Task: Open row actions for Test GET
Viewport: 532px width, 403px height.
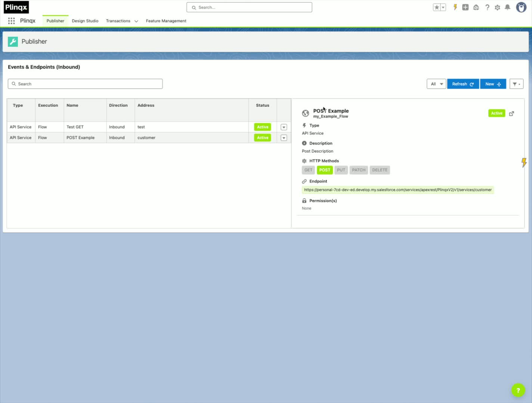Action: pyautogui.click(x=284, y=127)
